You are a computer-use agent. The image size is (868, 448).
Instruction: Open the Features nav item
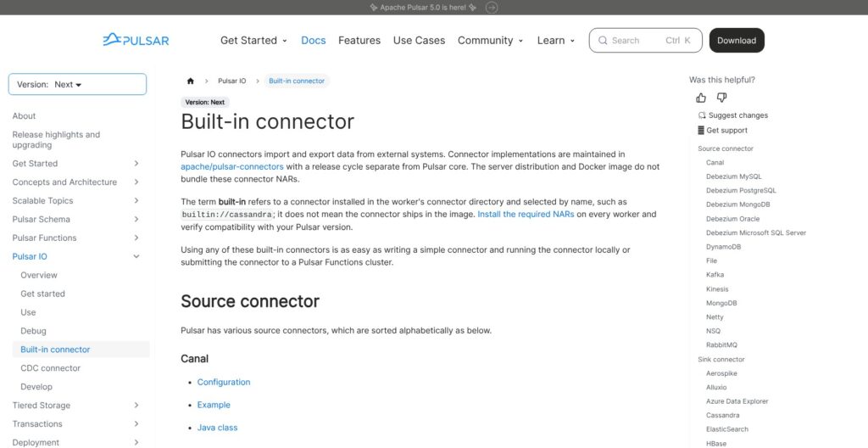pos(359,41)
